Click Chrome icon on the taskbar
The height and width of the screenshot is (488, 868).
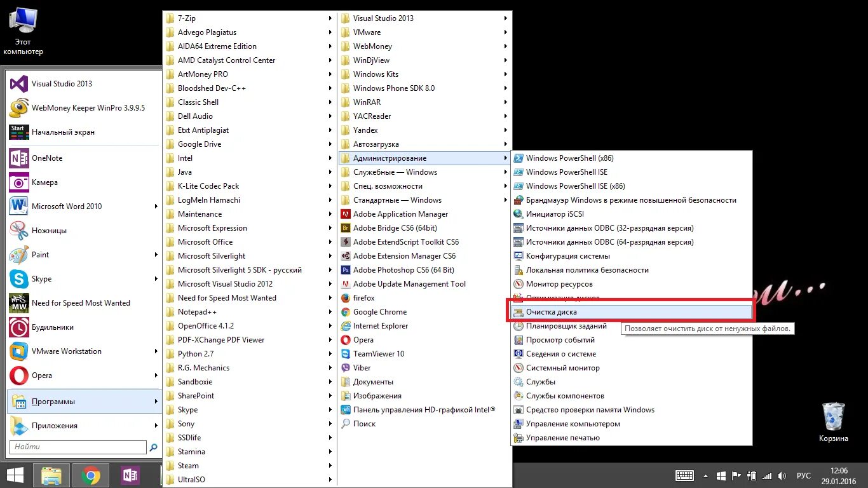[91, 475]
